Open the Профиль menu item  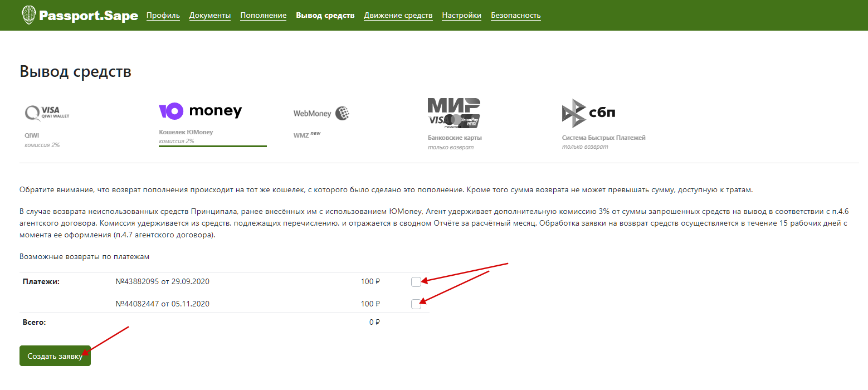click(x=163, y=16)
